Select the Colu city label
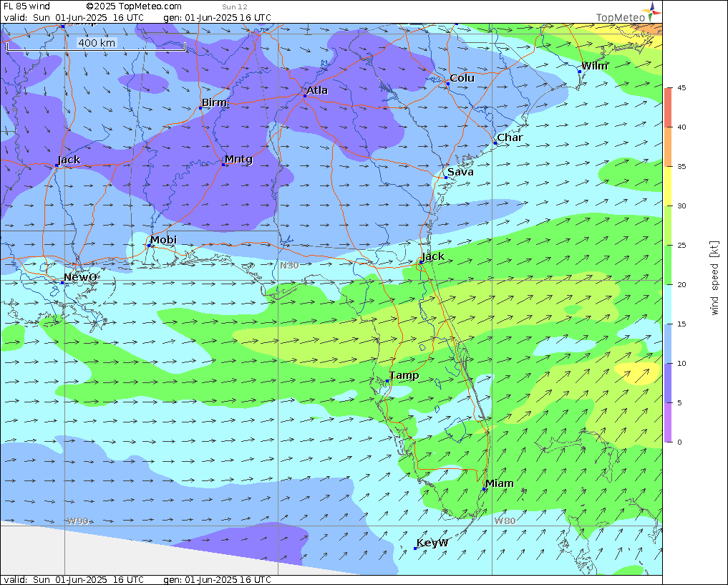This screenshot has width=728, height=585. 462,78
